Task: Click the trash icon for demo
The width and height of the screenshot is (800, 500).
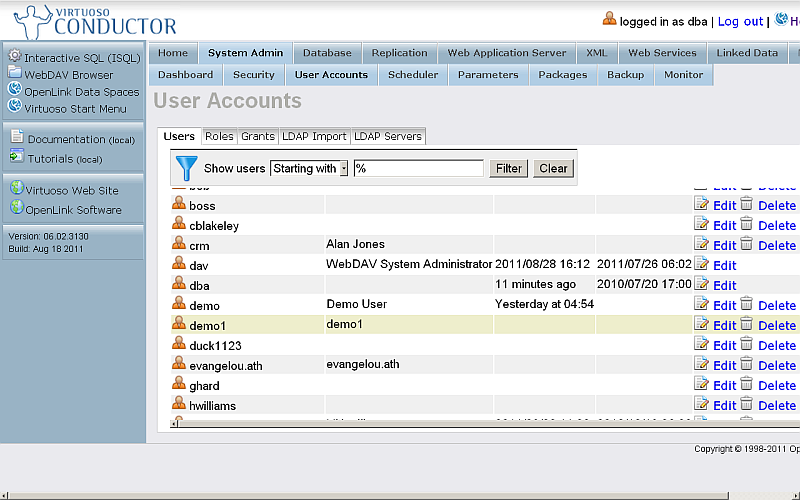Action: pos(746,304)
